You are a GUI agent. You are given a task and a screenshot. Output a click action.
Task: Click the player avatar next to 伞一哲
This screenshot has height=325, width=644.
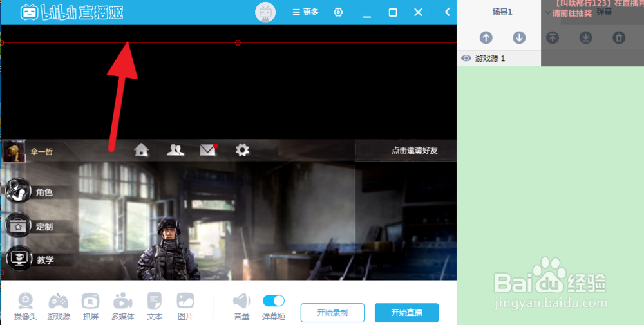click(x=14, y=151)
